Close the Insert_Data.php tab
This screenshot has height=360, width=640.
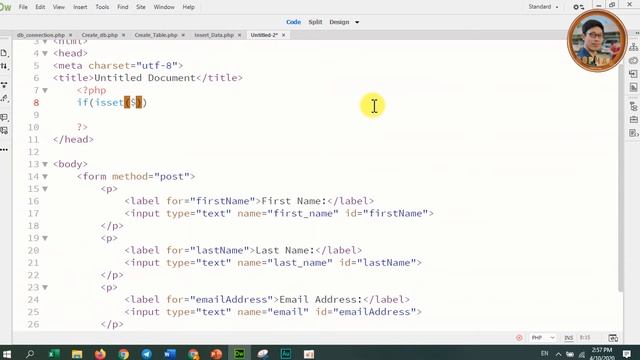point(240,35)
